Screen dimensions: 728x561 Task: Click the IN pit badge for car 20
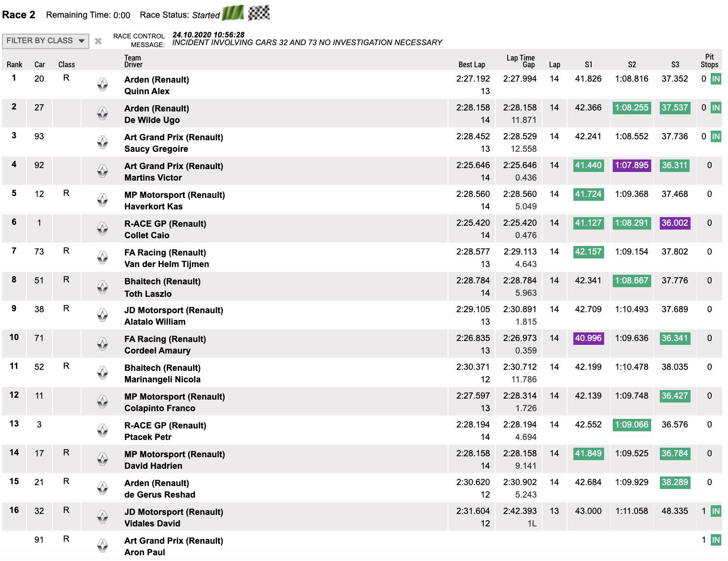pos(716,79)
